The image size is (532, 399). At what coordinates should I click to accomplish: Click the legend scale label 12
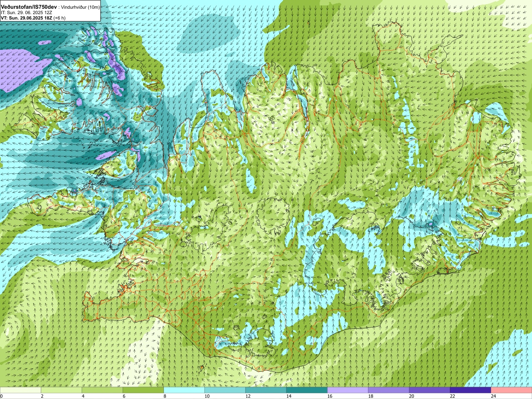pos(248,396)
